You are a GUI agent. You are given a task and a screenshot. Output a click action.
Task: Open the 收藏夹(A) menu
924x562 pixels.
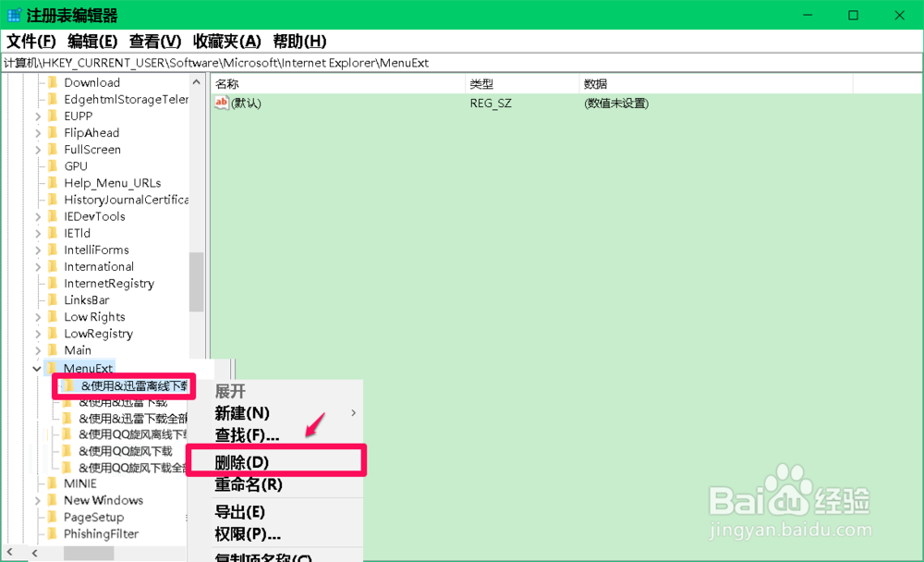(x=227, y=42)
